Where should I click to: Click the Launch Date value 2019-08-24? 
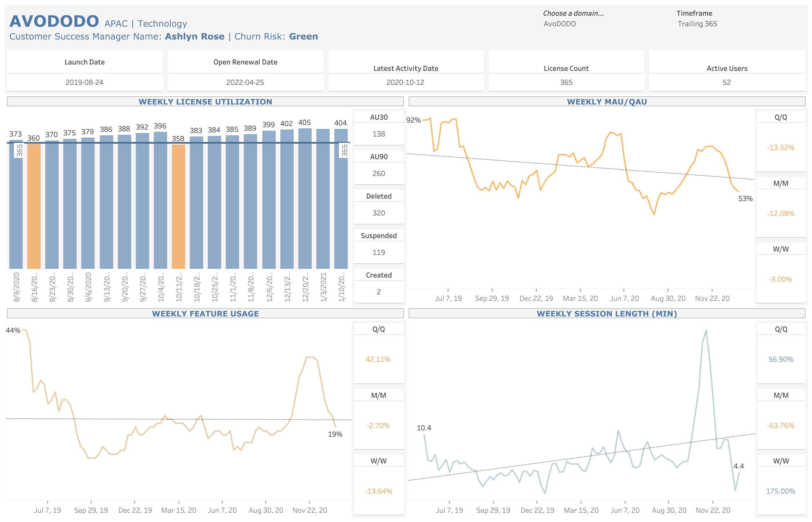(84, 82)
